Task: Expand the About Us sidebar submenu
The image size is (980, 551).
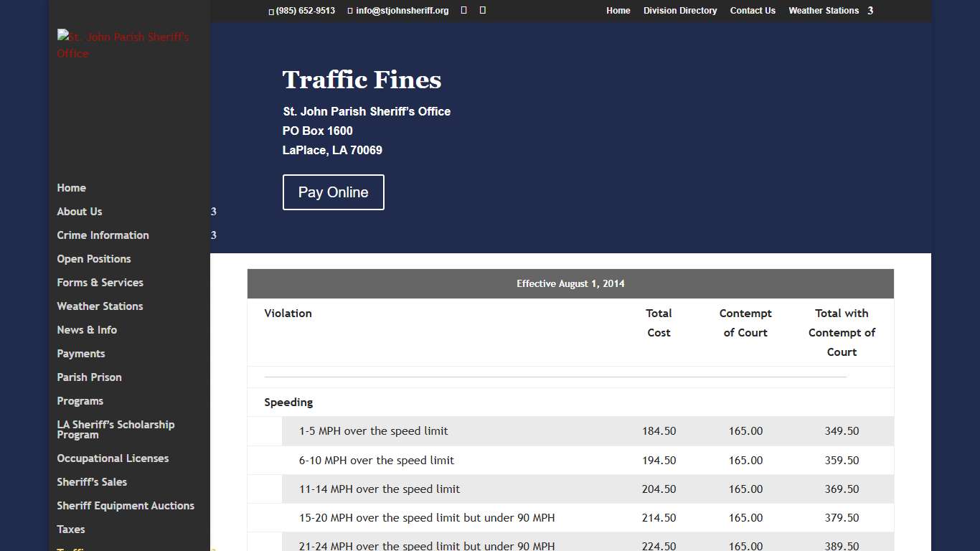Action: 79,212
